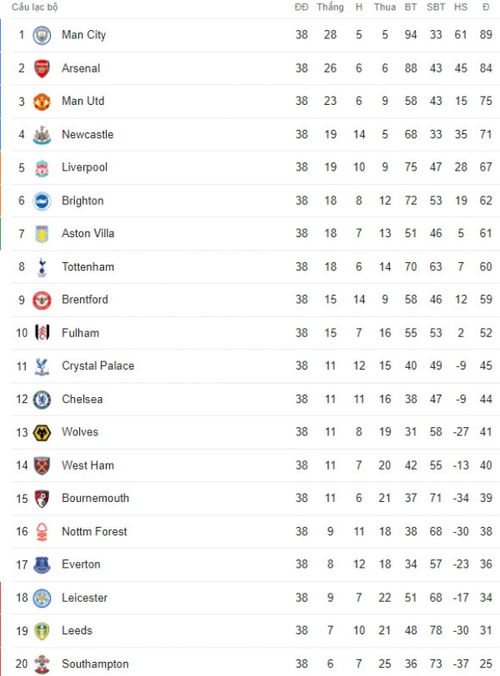
Task: Click the Arsenal club crest
Action: click(42, 69)
